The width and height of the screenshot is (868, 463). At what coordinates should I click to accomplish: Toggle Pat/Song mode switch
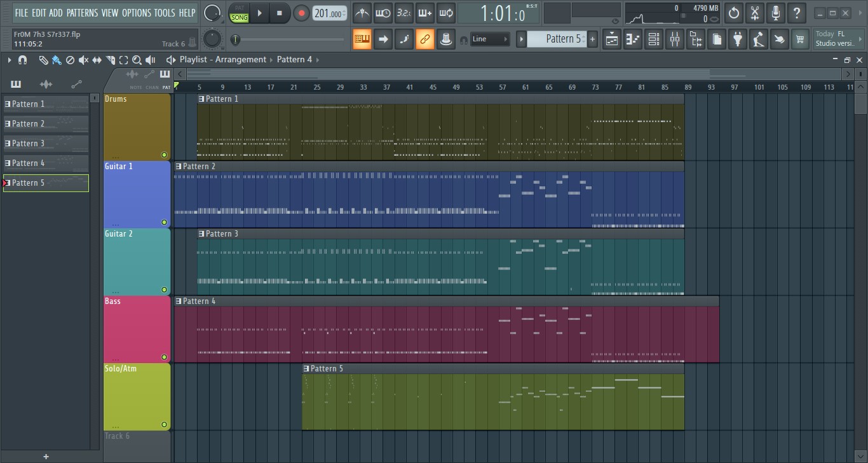(240, 13)
